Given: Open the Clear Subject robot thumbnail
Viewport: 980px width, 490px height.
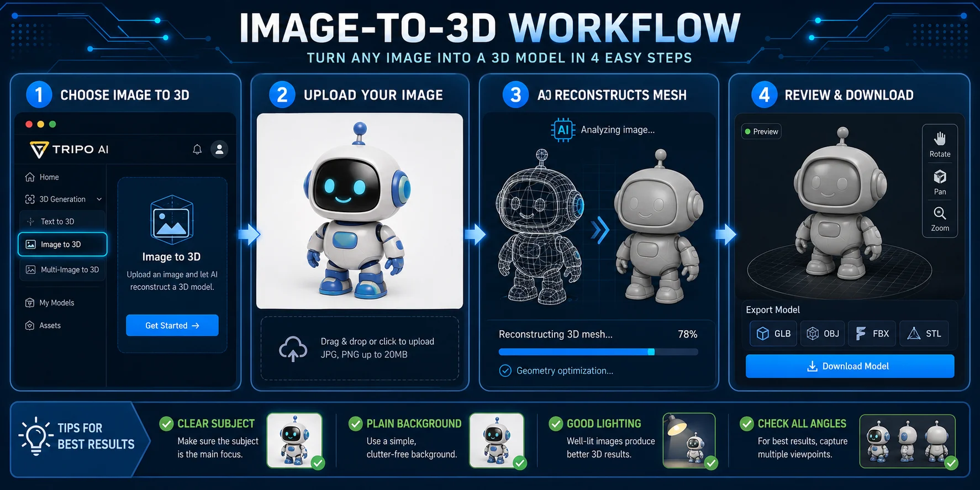Looking at the screenshot, I should pos(294,440).
